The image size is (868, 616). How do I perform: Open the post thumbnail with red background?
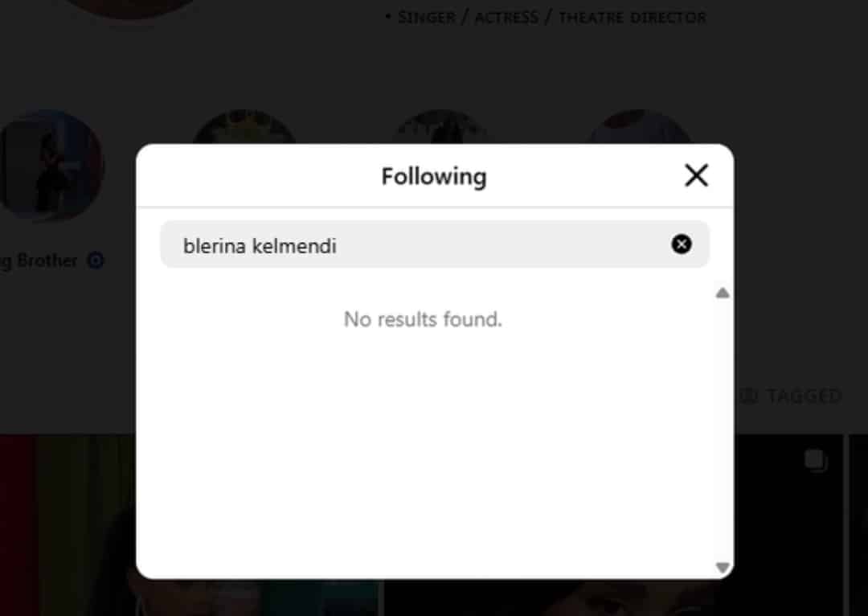click(x=68, y=524)
